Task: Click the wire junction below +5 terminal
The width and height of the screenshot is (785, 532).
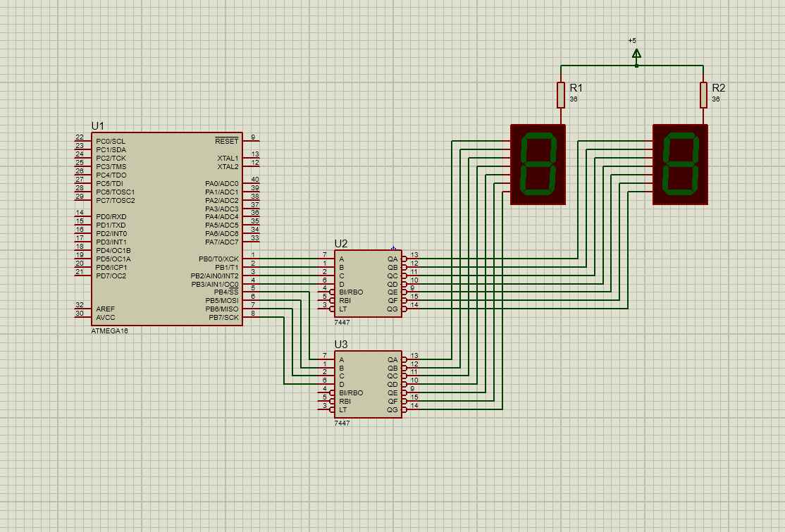Action: click(636, 66)
